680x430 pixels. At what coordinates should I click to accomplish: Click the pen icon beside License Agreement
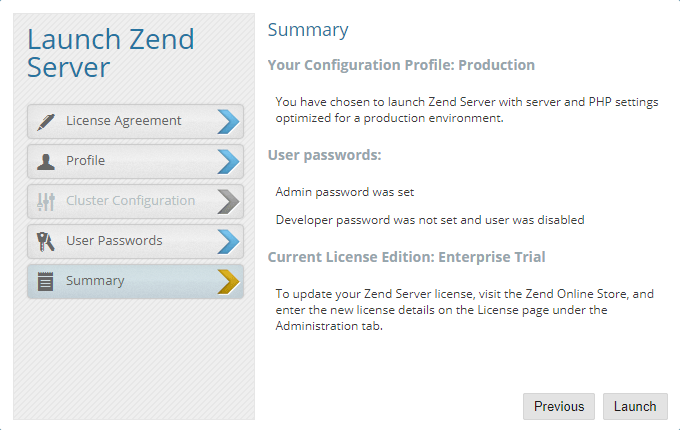[x=46, y=121]
